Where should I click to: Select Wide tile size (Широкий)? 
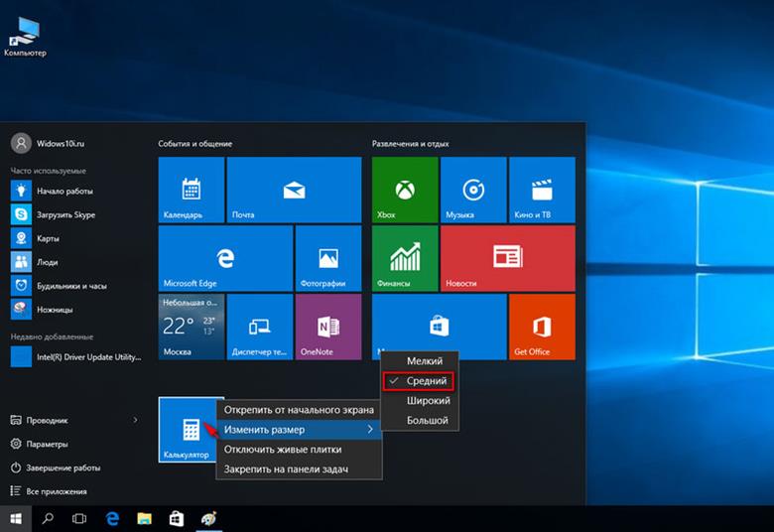[x=420, y=401]
